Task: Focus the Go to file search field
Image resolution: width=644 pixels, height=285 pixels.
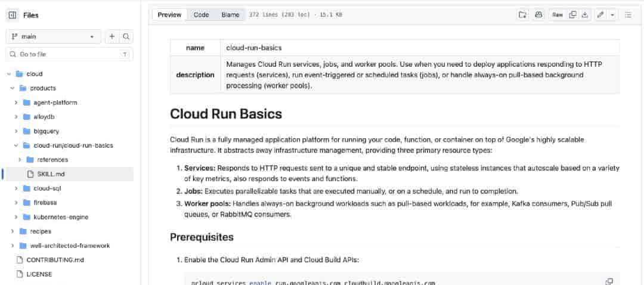Action: tap(69, 54)
